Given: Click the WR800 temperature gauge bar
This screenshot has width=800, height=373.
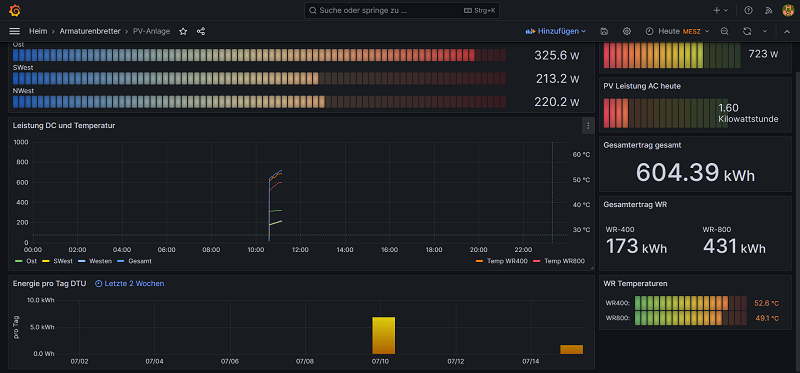Looking at the screenshot, I should click(x=691, y=318).
